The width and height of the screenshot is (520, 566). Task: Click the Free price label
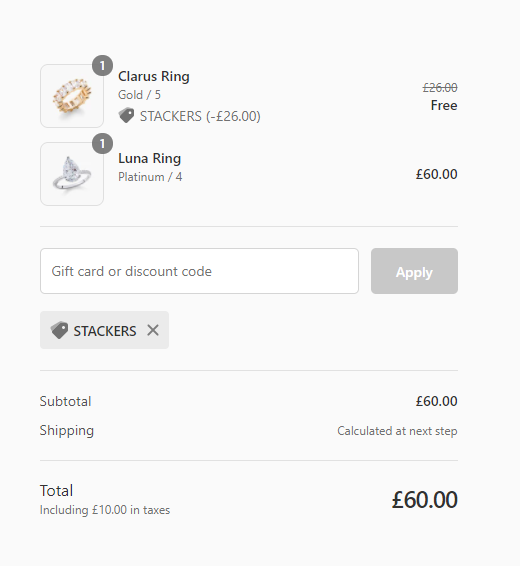444,105
